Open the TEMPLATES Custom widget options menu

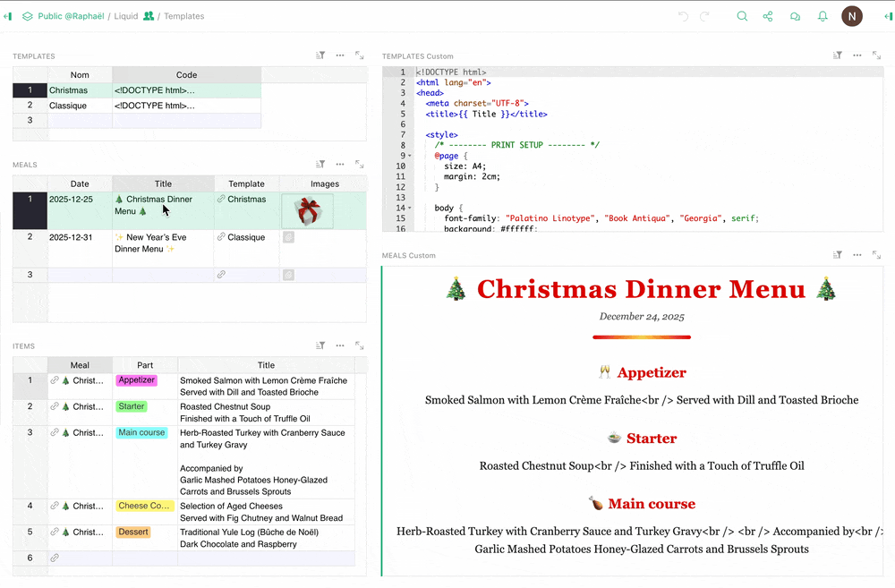point(857,55)
